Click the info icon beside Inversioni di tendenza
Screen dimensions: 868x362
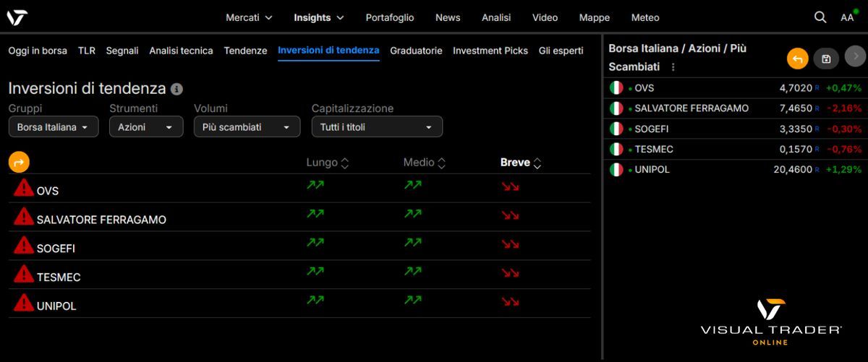[x=176, y=89]
